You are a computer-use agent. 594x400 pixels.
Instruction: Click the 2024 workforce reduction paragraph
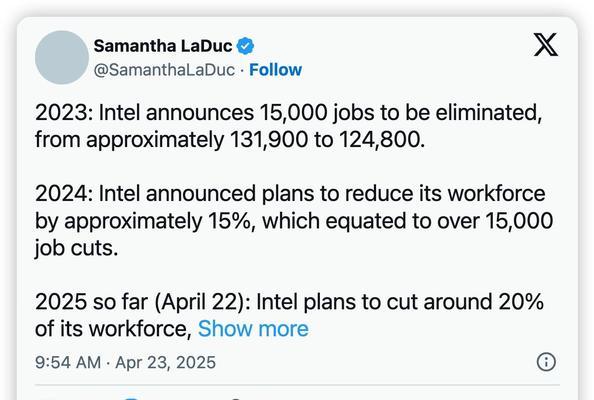294,221
